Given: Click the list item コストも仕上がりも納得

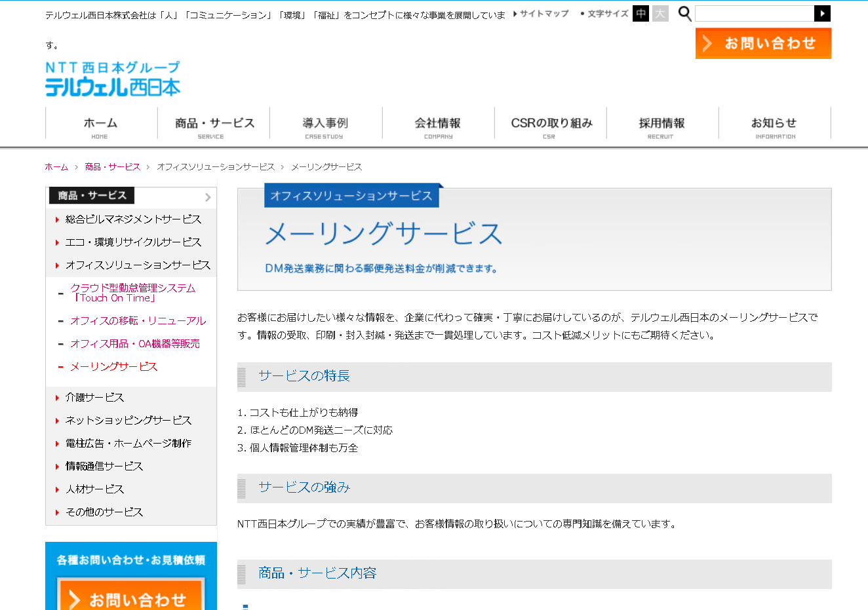Looking at the screenshot, I should (304, 413).
